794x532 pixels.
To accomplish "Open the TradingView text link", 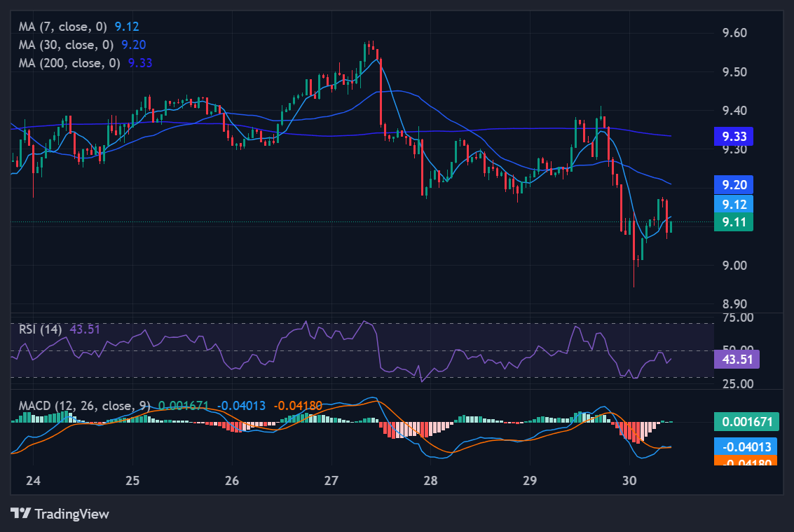I will coord(71,514).
